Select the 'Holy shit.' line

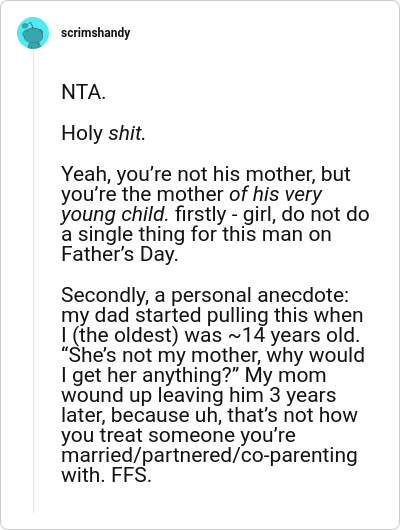(x=103, y=133)
